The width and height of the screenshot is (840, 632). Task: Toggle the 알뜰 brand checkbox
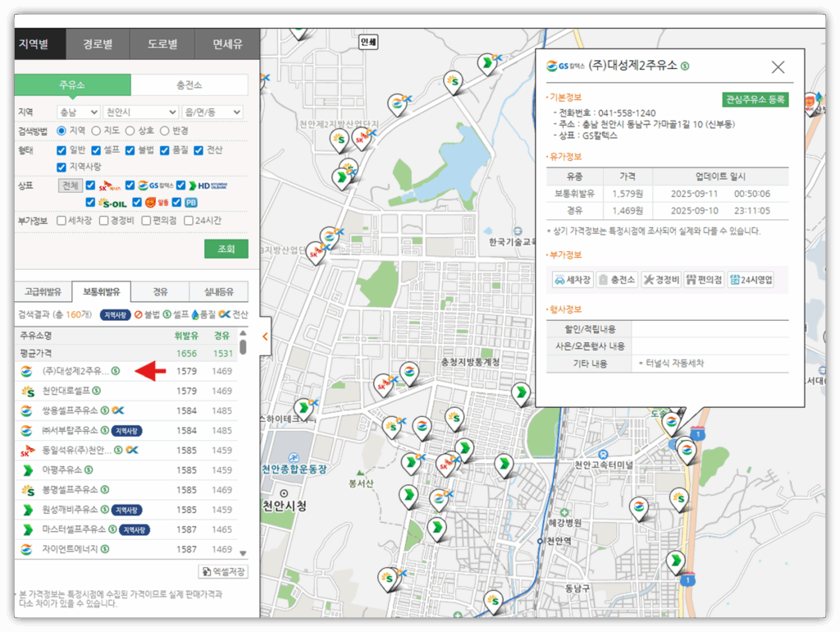tap(137, 203)
